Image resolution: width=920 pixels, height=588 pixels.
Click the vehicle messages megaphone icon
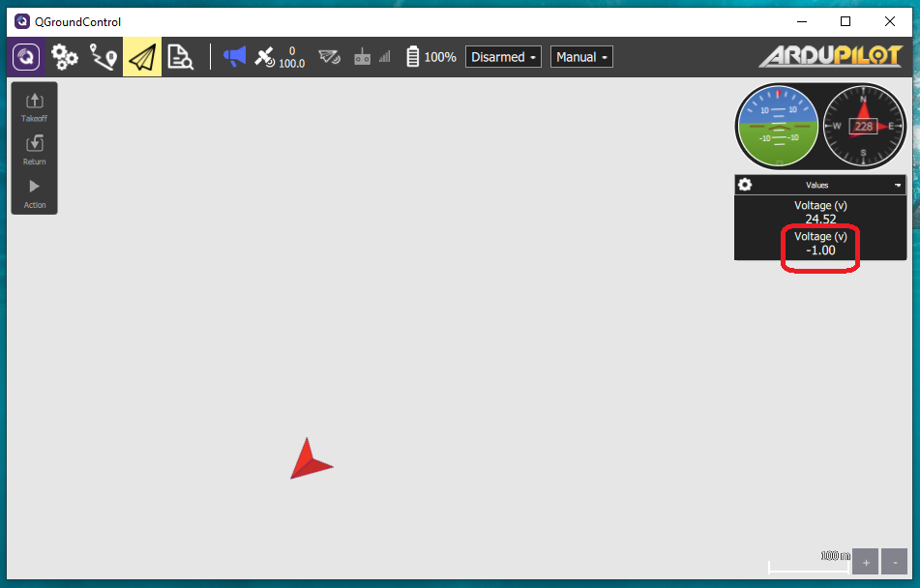[x=232, y=56]
